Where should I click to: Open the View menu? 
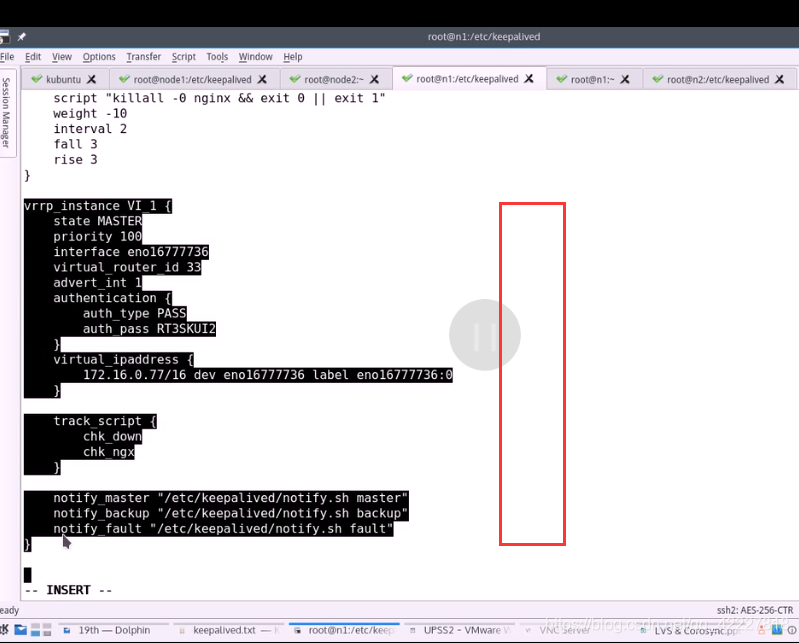pos(62,57)
